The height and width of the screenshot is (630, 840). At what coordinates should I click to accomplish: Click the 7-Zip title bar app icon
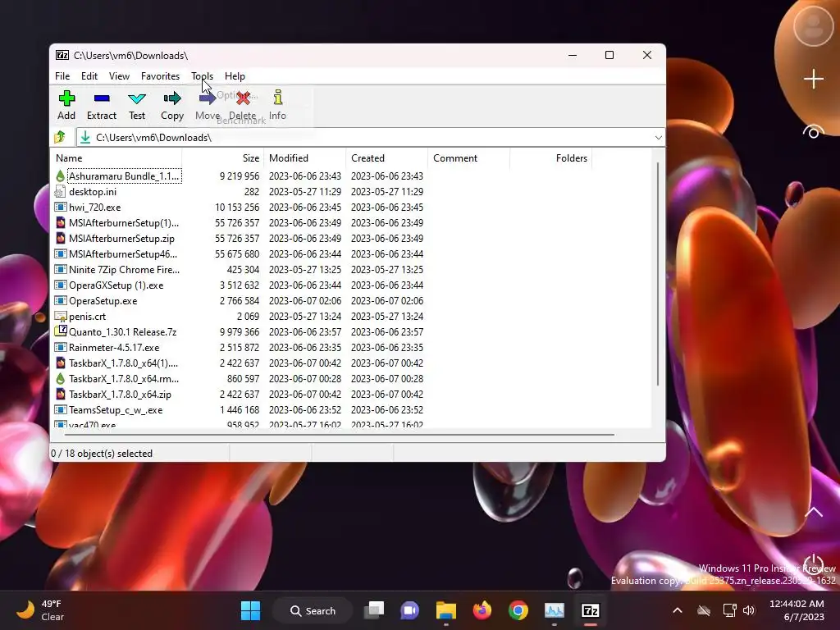pos(62,55)
